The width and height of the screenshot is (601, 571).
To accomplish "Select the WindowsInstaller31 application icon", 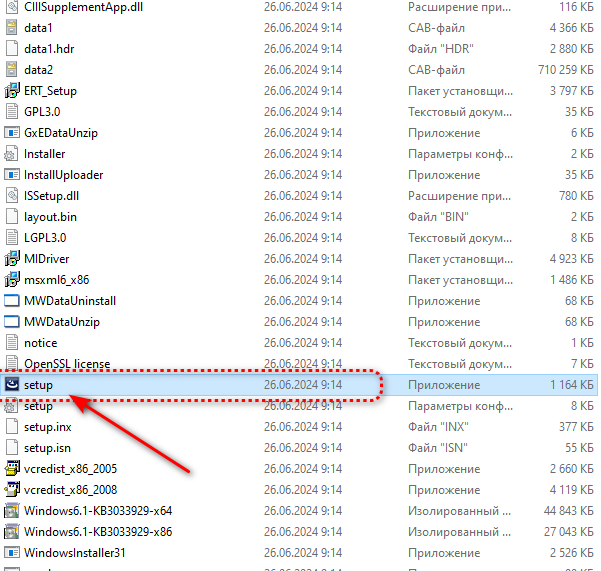I will tap(12, 552).
